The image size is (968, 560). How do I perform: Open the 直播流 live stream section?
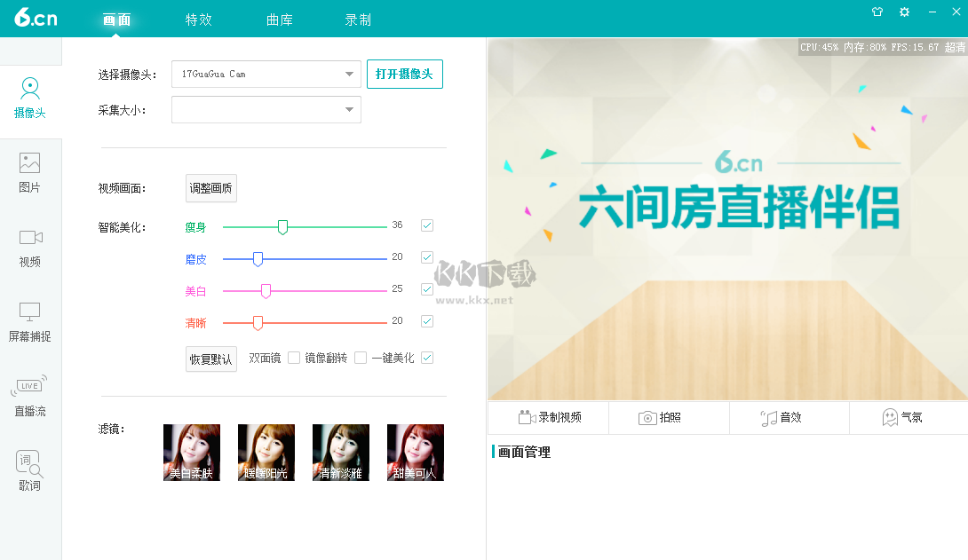[x=29, y=398]
